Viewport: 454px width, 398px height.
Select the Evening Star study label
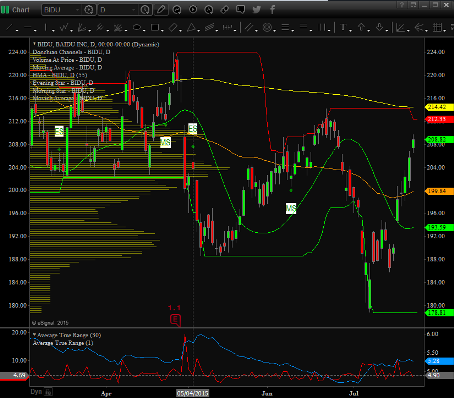tap(63, 83)
